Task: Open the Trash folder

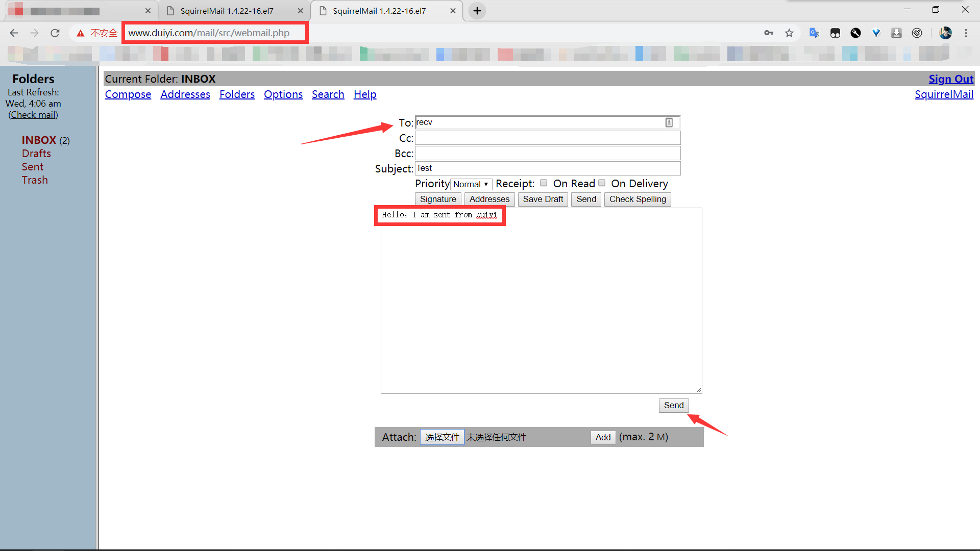Action: click(x=35, y=180)
